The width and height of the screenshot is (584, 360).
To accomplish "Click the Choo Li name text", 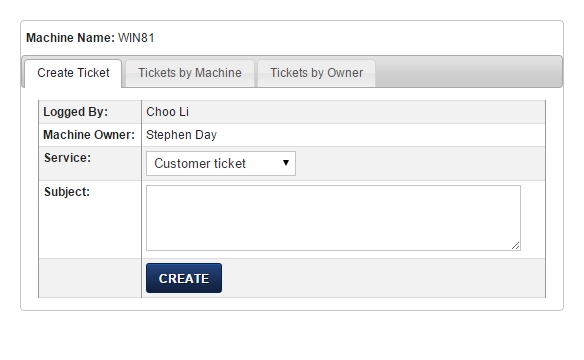I will 168,112.
